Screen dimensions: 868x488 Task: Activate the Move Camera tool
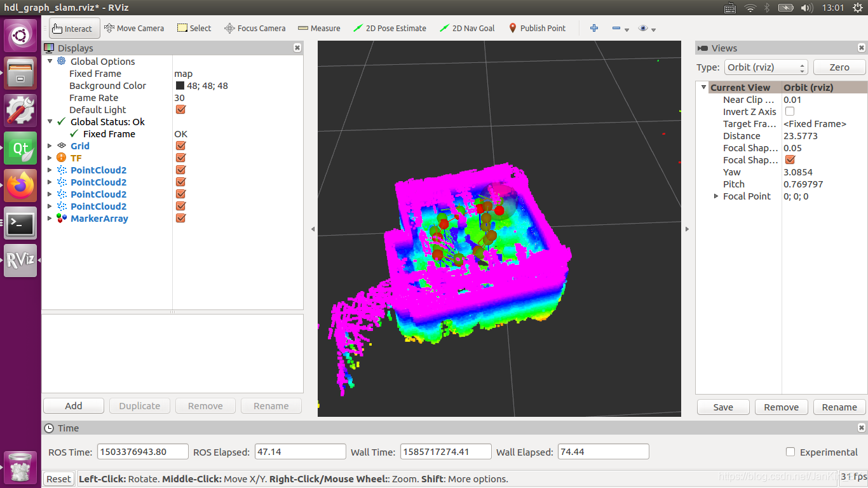[134, 28]
